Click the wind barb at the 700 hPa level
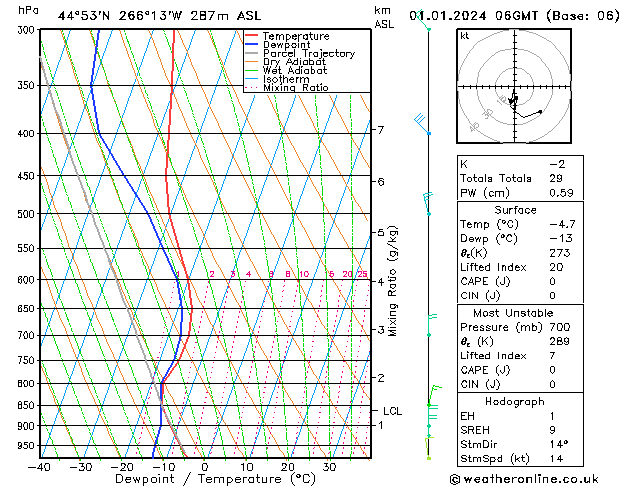 click(x=432, y=325)
